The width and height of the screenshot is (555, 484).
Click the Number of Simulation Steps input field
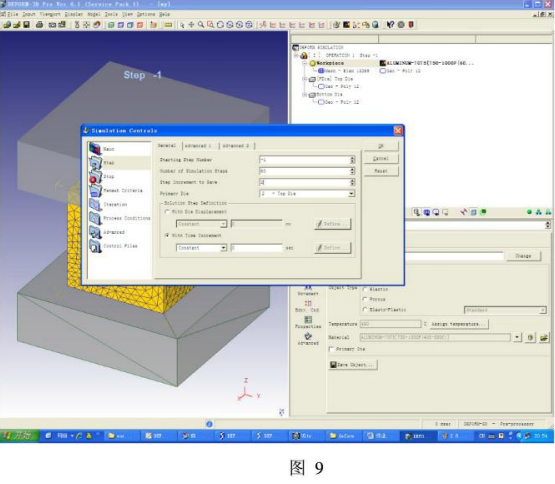pos(304,171)
